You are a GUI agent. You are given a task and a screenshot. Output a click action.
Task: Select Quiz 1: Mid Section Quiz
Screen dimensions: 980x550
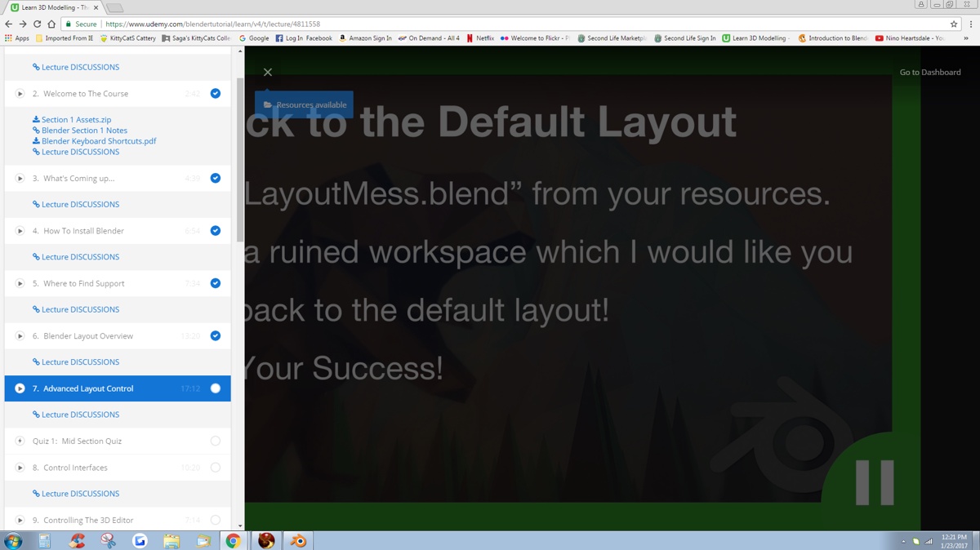pyautogui.click(x=118, y=441)
